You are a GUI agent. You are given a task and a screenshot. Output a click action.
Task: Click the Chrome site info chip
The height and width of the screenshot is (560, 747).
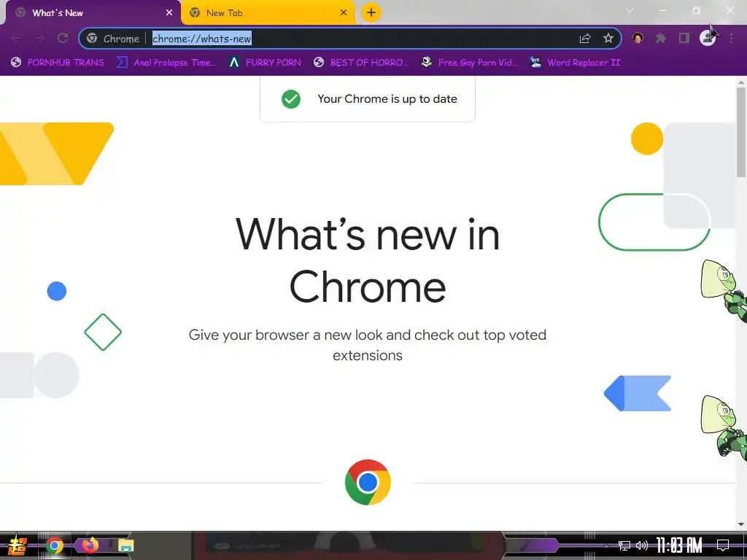point(113,39)
